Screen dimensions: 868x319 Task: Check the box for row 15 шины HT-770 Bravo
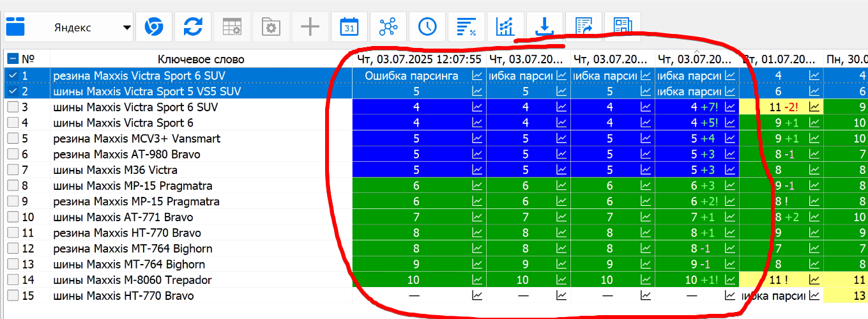pyautogui.click(x=13, y=296)
